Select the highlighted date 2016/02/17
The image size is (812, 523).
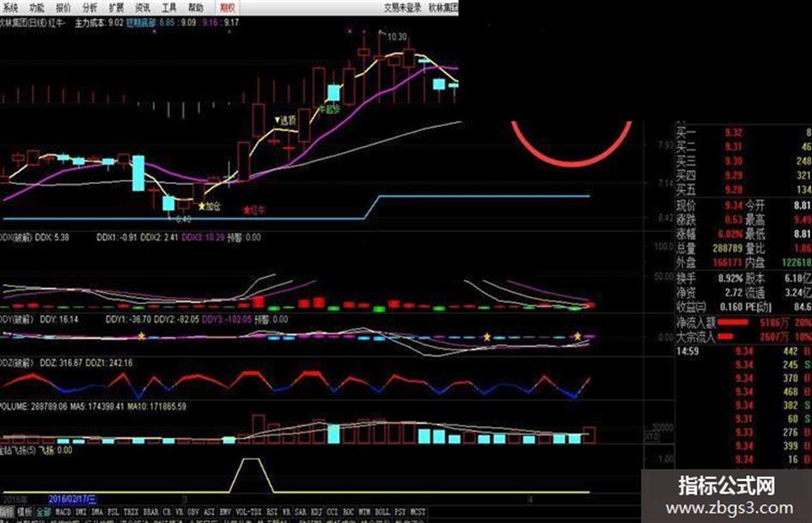(x=72, y=500)
